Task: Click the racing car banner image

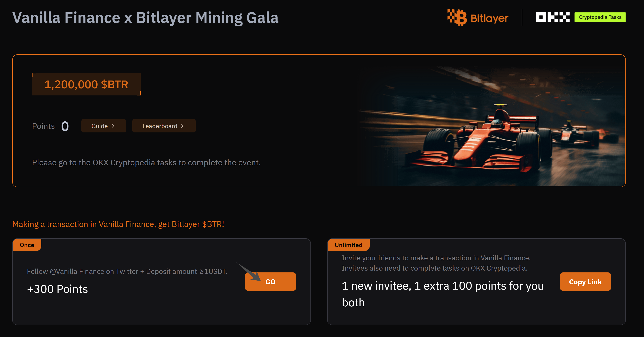Action: tap(490, 125)
